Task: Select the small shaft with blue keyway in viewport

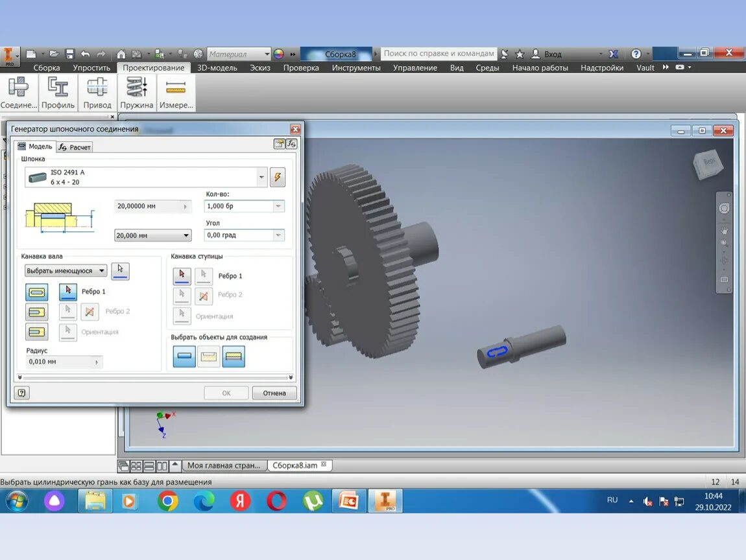Action: [522, 345]
